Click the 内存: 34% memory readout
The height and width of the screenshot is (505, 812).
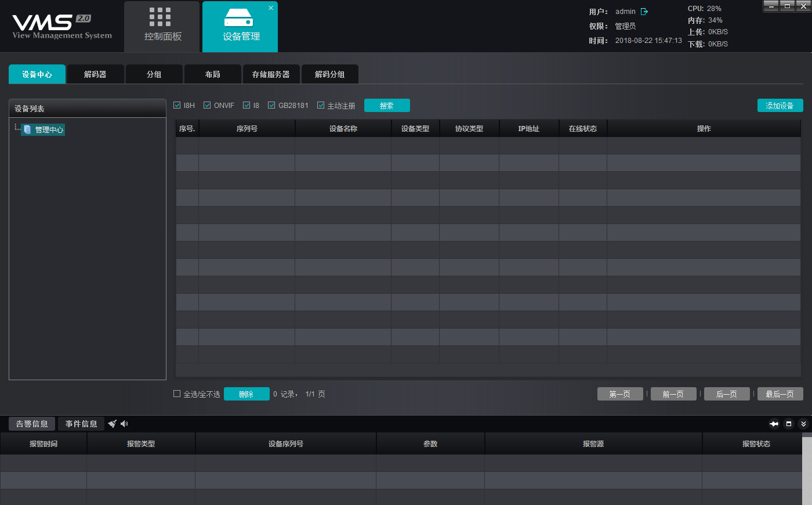[705, 20]
